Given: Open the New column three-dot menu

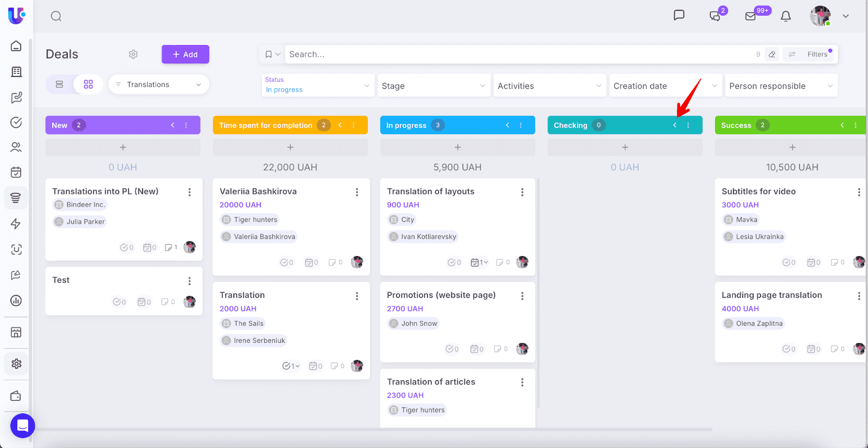Looking at the screenshot, I should (186, 125).
